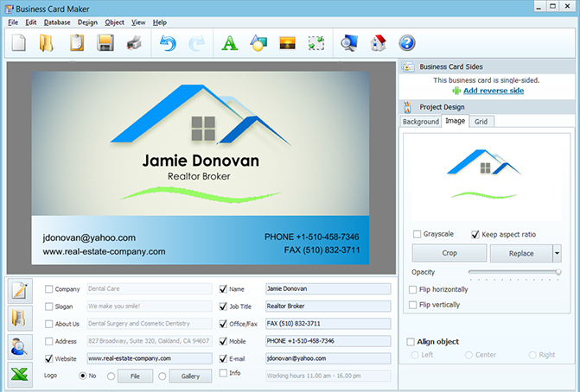Screen dimensions: 580x392
Task: Open the Object menu
Action: pyautogui.click(x=114, y=22)
